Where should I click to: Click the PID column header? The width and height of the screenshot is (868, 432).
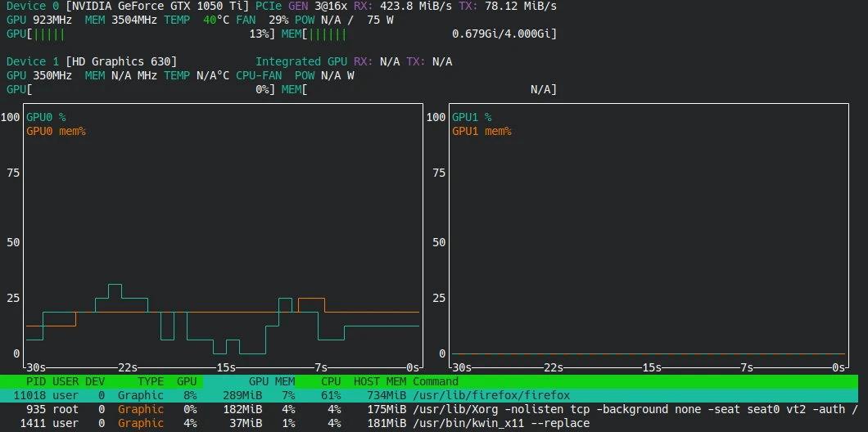tap(35, 381)
